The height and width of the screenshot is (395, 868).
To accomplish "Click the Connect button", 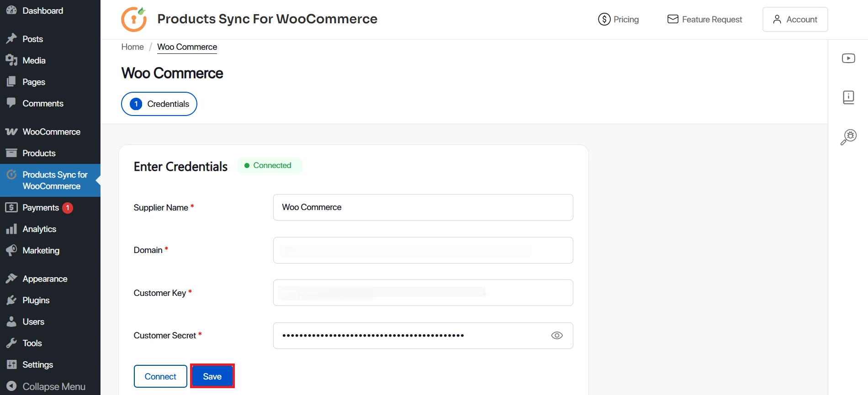I will 160,376.
